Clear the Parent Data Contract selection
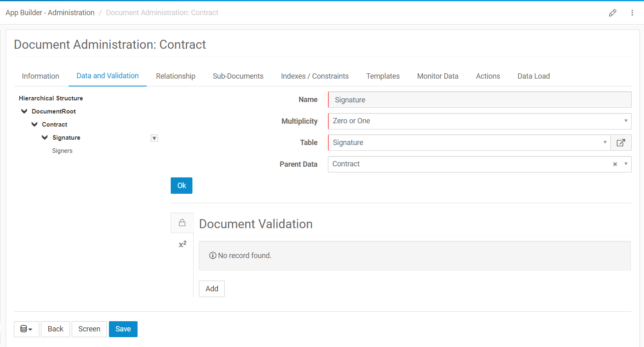Viewport: 644px width, 347px height. pyautogui.click(x=615, y=164)
